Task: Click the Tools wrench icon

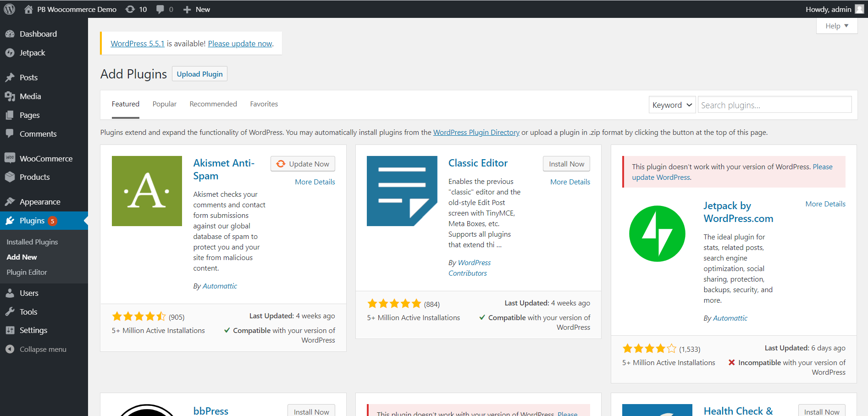Action: click(10, 312)
